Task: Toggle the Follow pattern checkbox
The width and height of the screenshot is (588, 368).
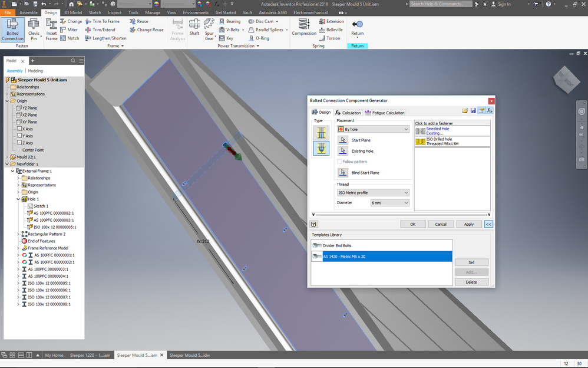Action: pos(340,162)
